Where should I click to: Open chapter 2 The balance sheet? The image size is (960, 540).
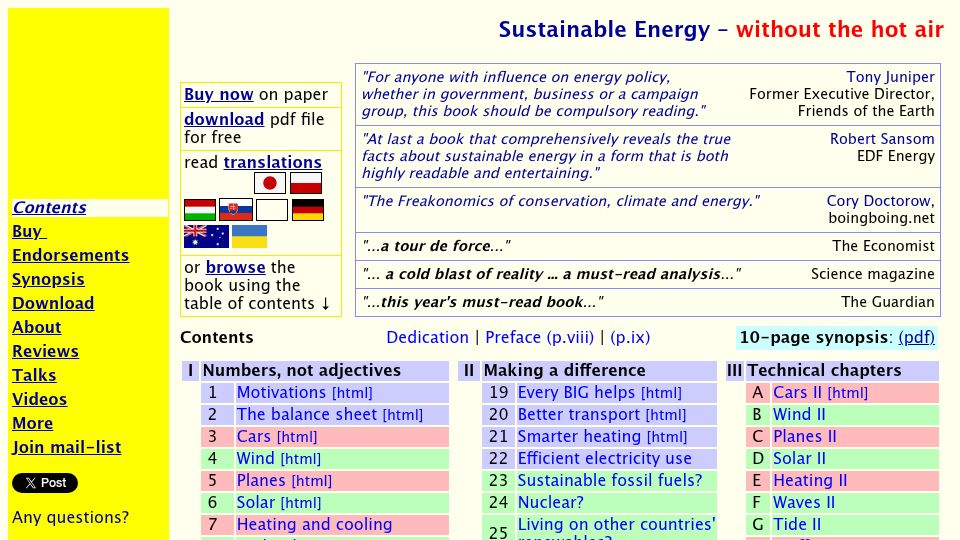[307, 414]
